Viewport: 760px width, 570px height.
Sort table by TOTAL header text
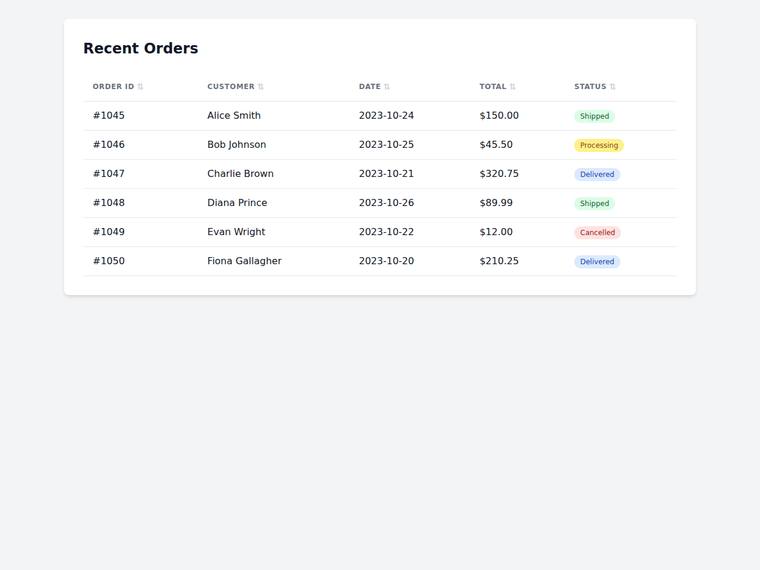click(493, 87)
